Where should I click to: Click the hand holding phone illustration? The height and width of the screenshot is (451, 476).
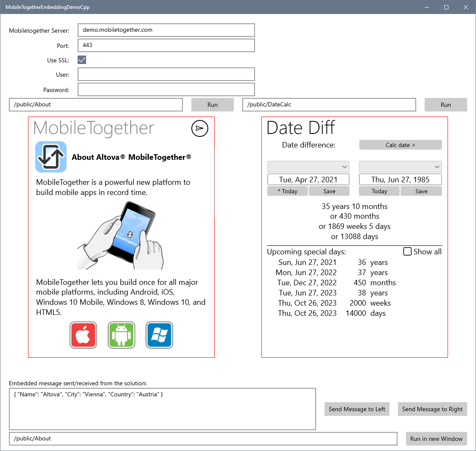120,235
